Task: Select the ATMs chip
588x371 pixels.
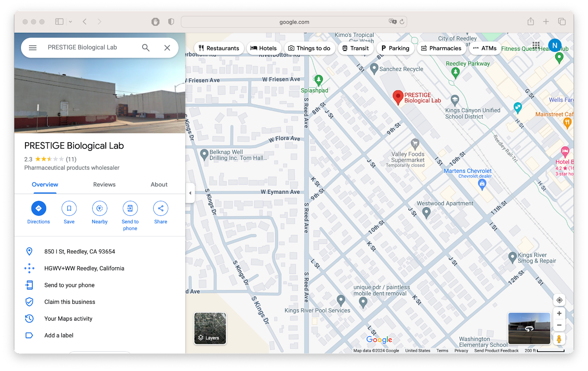Action: (485, 48)
